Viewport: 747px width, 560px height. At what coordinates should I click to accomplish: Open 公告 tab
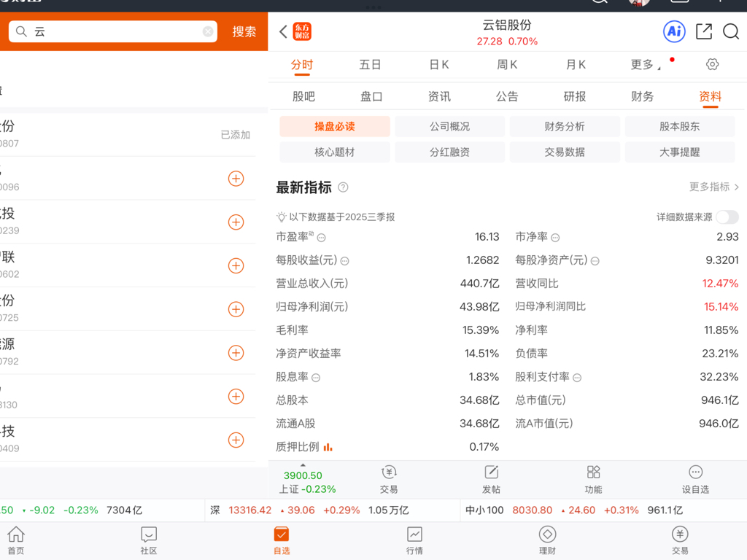pos(507,97)
